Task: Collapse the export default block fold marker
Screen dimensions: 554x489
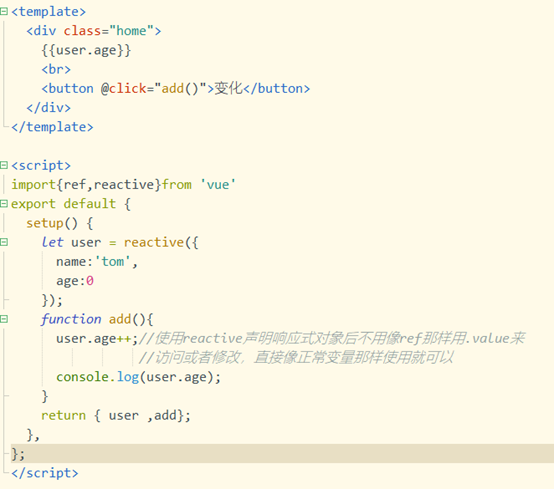Action: (x=4, y=204)
